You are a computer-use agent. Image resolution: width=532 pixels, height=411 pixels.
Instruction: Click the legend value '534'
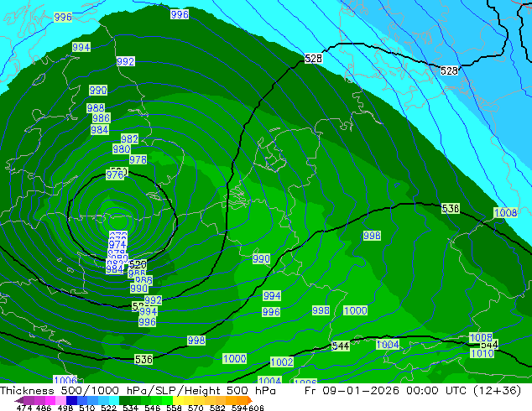131,408
